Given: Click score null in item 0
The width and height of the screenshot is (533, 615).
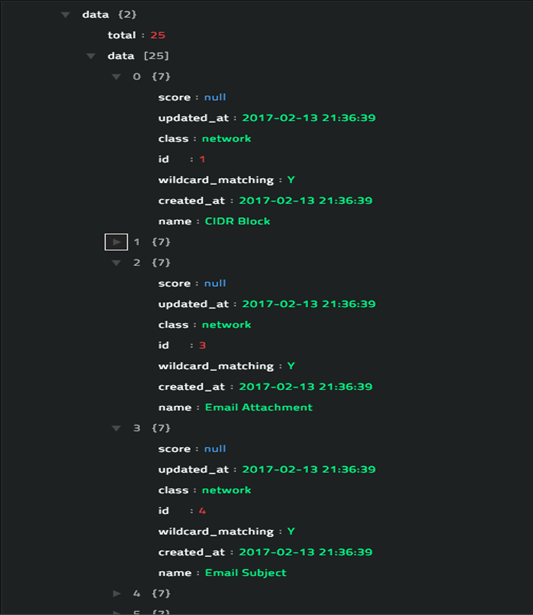Looking at the screenshot, I should pyautogui.click(x=215, y=97).
